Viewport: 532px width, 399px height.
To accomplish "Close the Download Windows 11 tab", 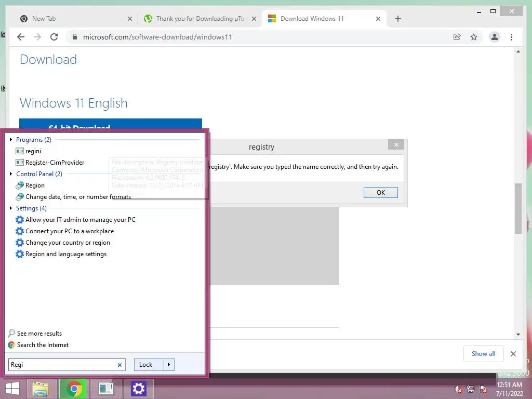I will tap(378, 19).
